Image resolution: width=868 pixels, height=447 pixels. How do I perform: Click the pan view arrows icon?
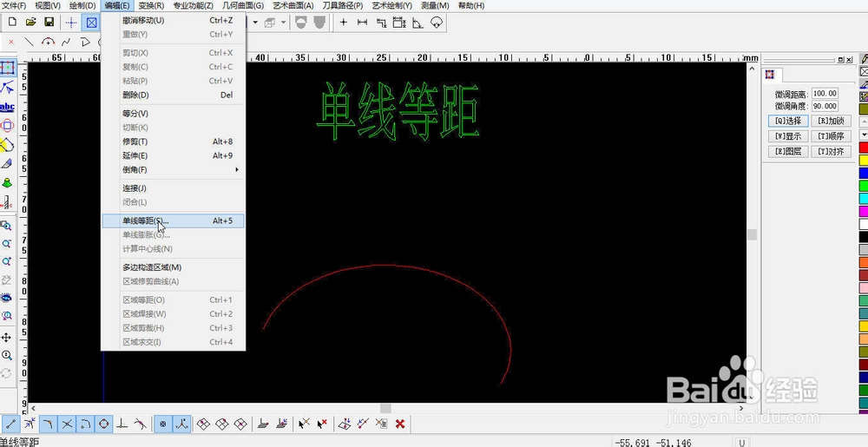point(7,337)
